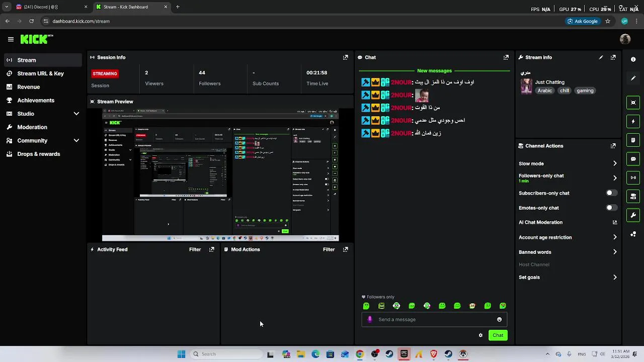This screenshot has height=362, width=644.
Task: Open the Activity Feed Filter
Action: 195,249
